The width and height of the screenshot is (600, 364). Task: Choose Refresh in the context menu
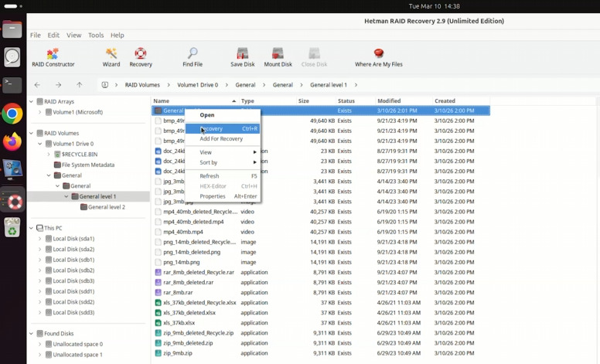click(223, 176)
